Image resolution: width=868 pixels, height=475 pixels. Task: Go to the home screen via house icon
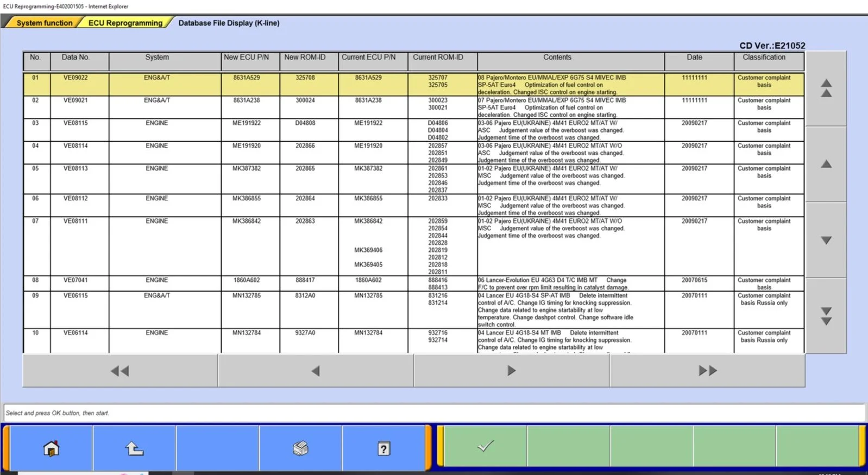click(x=52, y=448)
